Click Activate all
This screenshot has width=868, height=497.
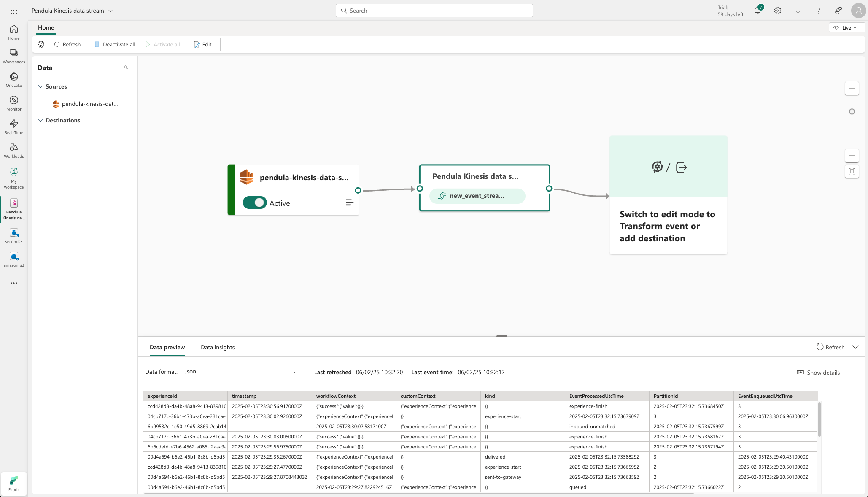[x=163, y=44]
